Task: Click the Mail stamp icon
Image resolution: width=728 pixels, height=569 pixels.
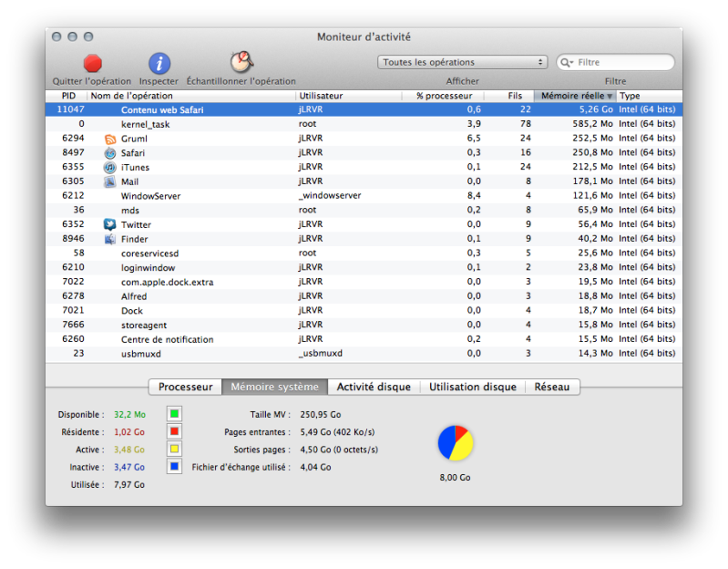Action: (110, 181)
